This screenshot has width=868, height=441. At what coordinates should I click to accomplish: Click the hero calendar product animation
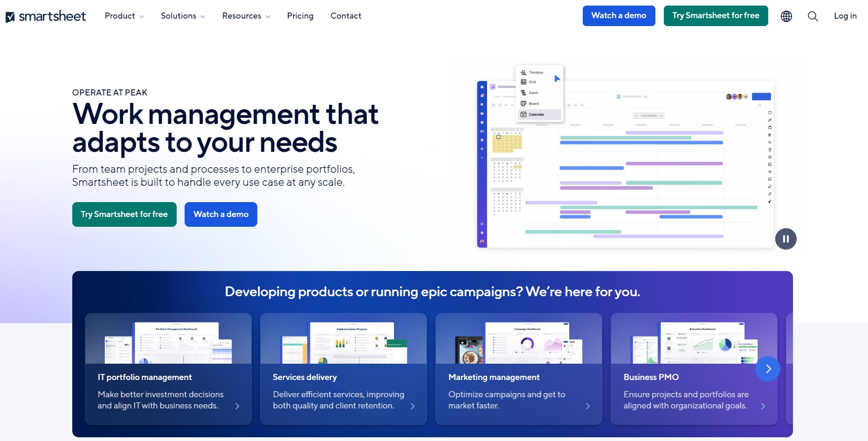625,156
